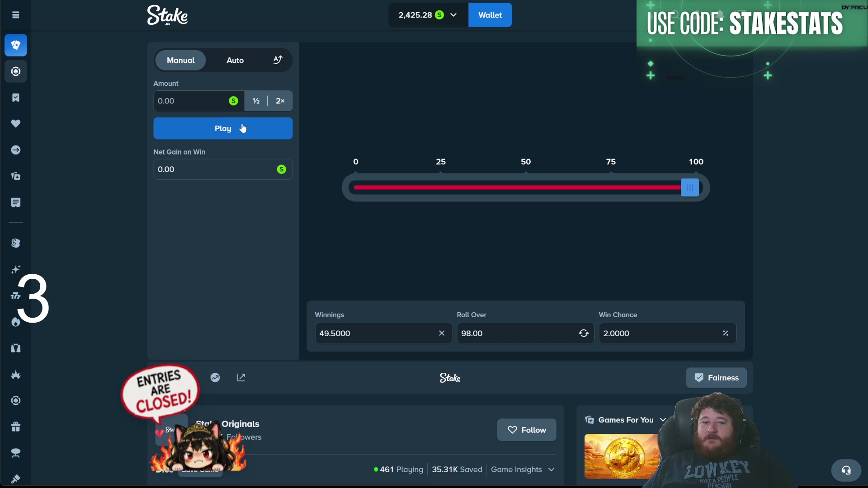
Task: Click the red slider track near 50
Action: (526, 188)
